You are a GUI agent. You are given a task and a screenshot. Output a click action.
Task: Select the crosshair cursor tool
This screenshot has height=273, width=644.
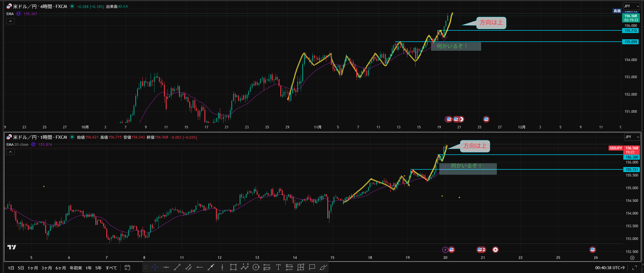[x=155, y=267]
